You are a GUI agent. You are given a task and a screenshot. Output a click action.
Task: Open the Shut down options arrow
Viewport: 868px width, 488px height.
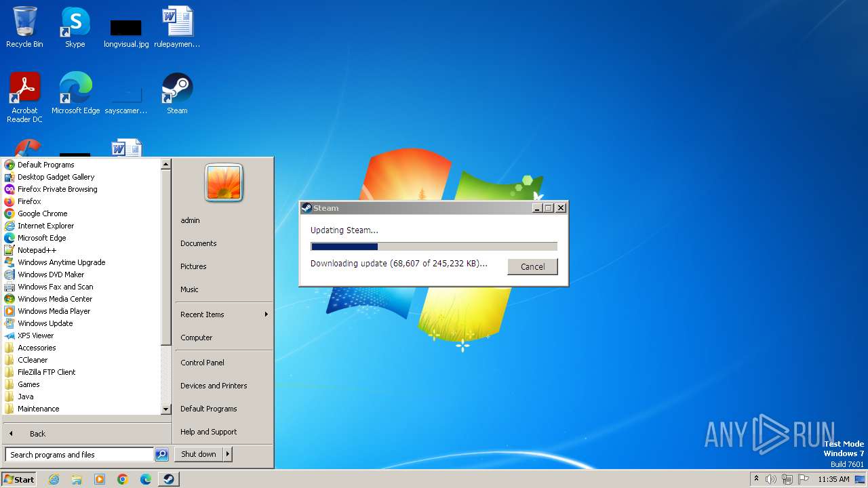tap(228, 454)
